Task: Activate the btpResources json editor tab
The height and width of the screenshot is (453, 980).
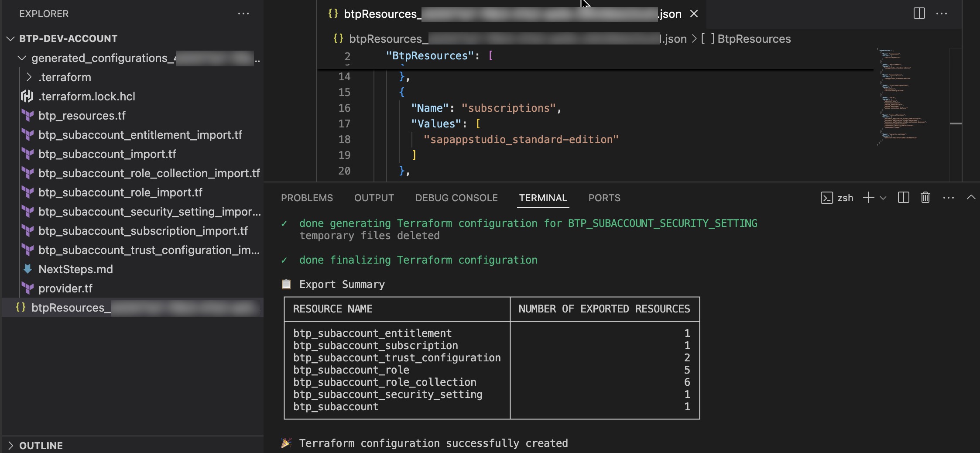Action: click(511, 14)
